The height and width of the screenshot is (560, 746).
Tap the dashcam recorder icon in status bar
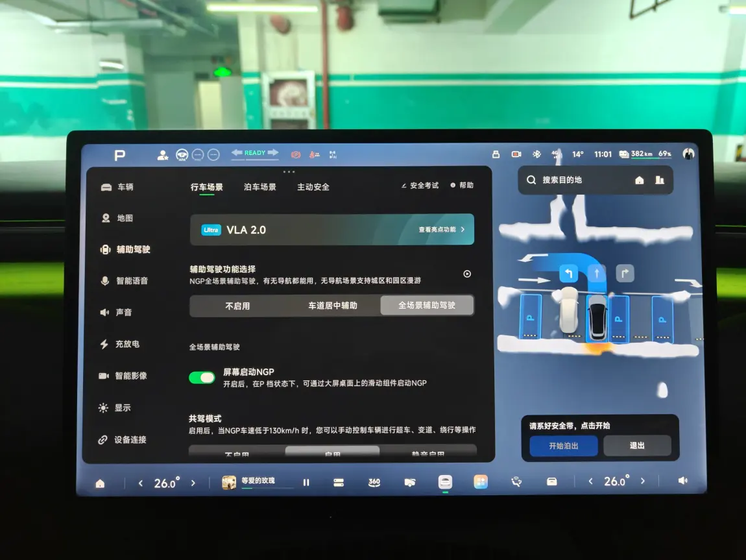coord(516,154)
